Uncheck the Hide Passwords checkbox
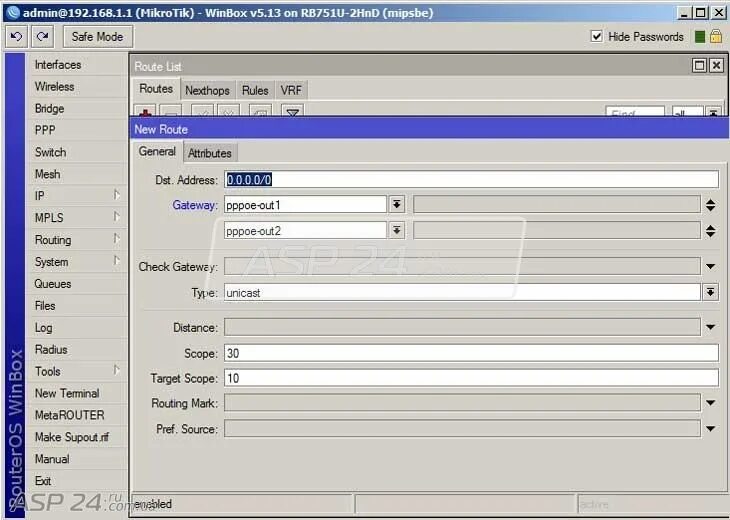Image resolution: width=730 pixels, height=520 pixels. pos(596,36)
